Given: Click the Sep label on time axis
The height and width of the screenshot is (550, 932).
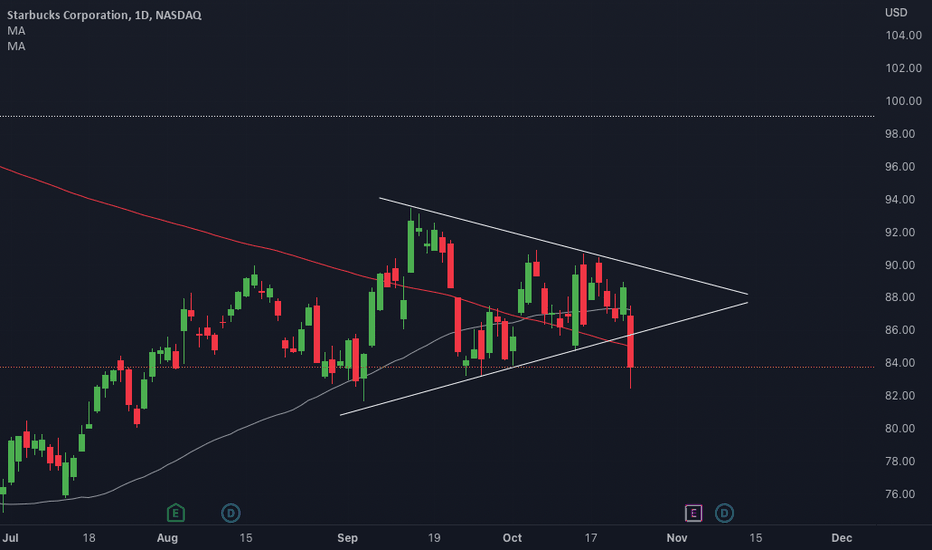Looking at the screenshot, I should pos(347,538).
